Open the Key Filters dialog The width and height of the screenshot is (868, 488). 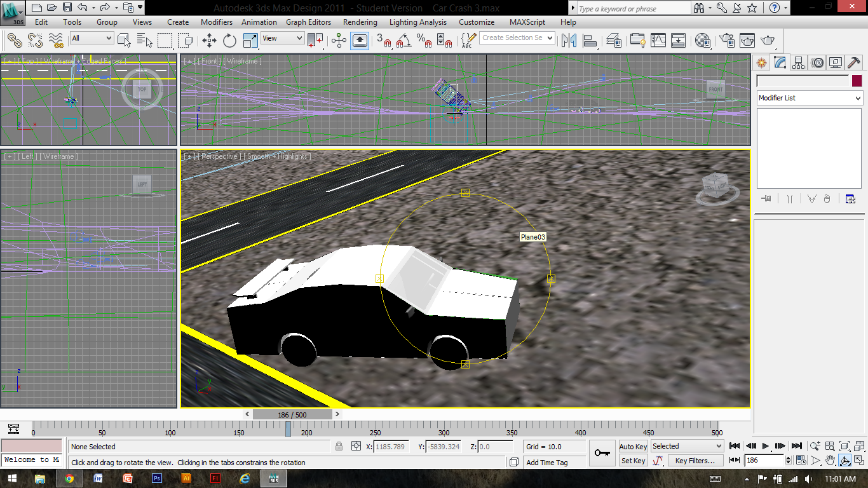coord(695,461)
